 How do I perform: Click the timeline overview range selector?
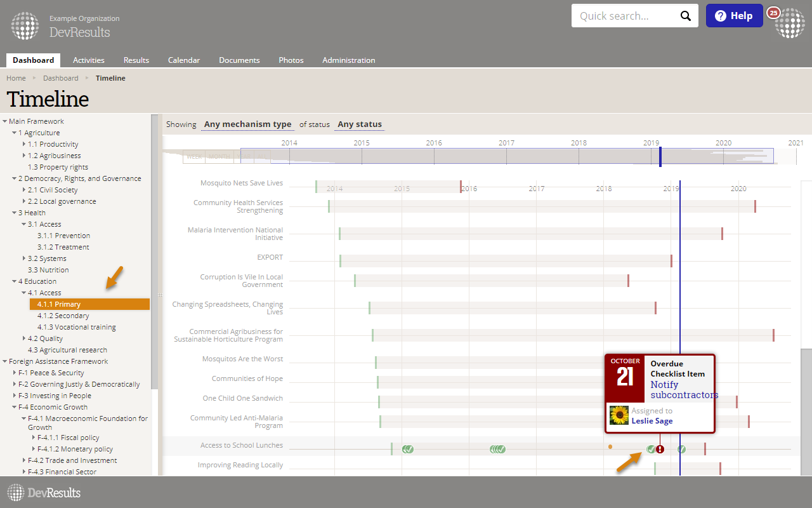coord(507,156)
